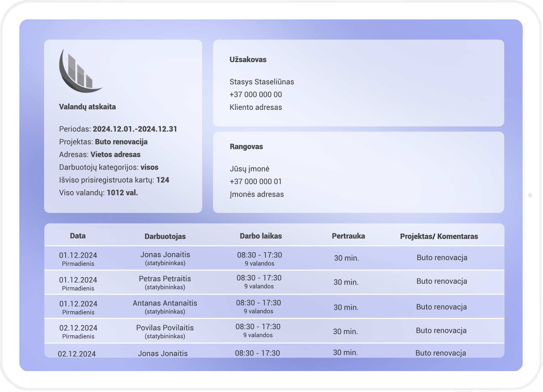Click Projektas Buto renovacija value
Viewport: 543px width, 392px height.
pos(121,142)
